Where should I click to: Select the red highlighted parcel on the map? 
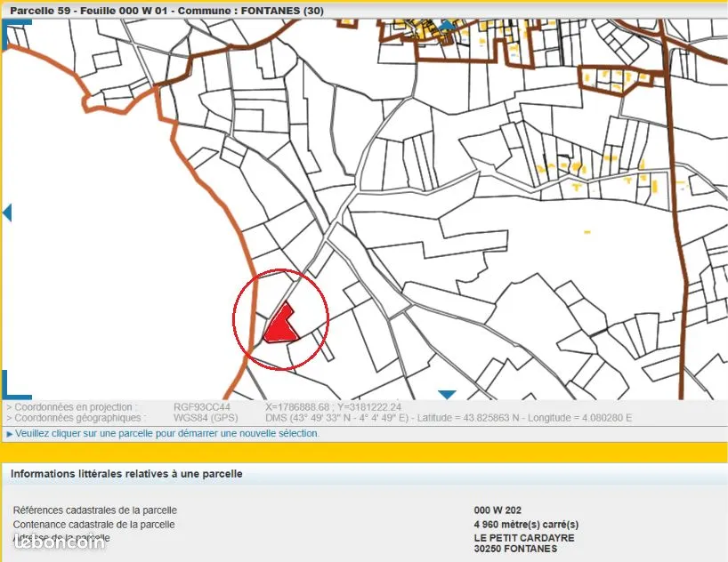click(280, 325)
